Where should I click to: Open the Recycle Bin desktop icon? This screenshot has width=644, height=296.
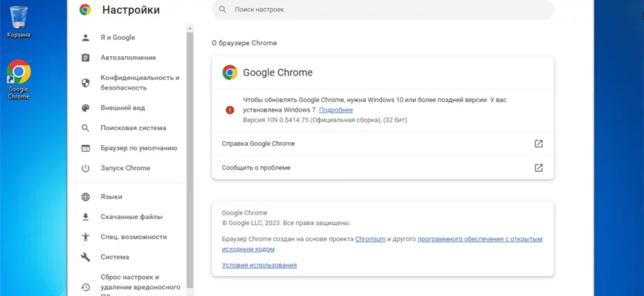[19, 21]
